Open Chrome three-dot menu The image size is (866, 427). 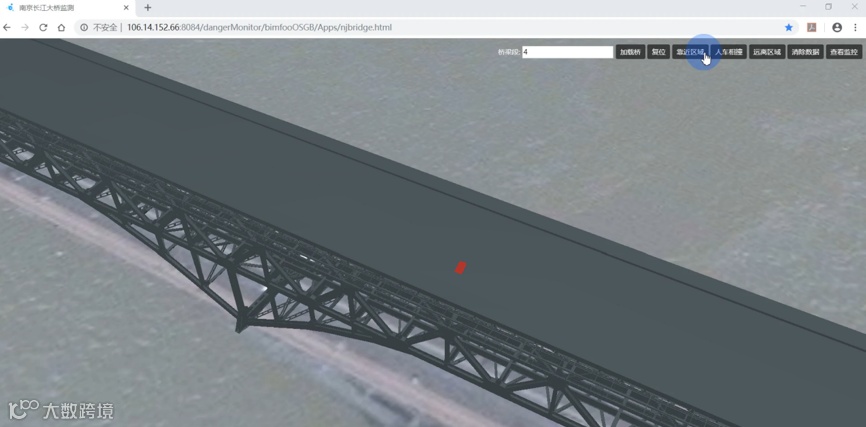856,27
